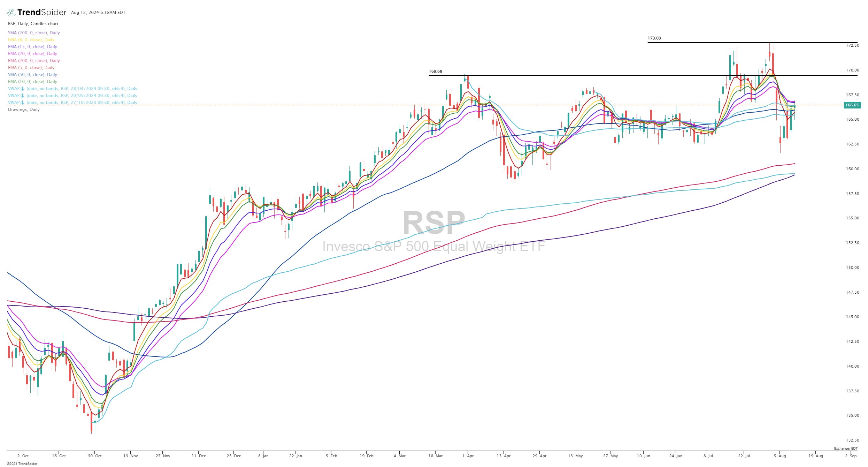Select the EMA (5, 0, close) legend entry
This screenshot has height=467, width=868.
click(x=31, y=68)
